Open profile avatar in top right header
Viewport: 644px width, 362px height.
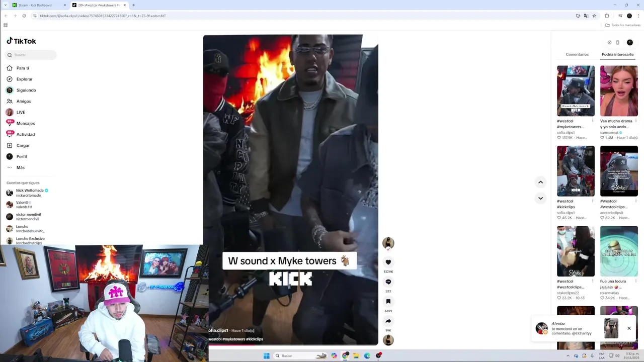click(x=630, y=42)
